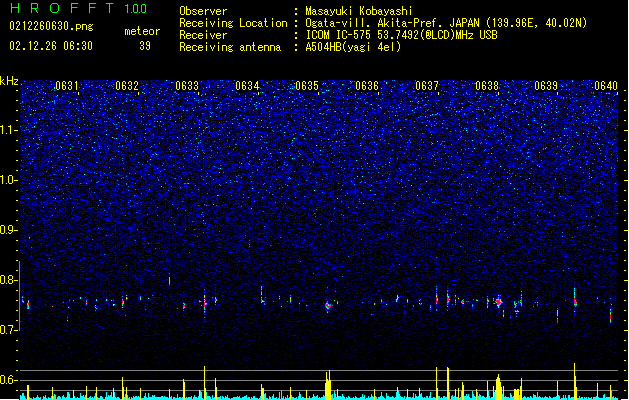Click the date stamp 02.12.26 06:30
The image size is (629, 400).
(x=51, y=46)
